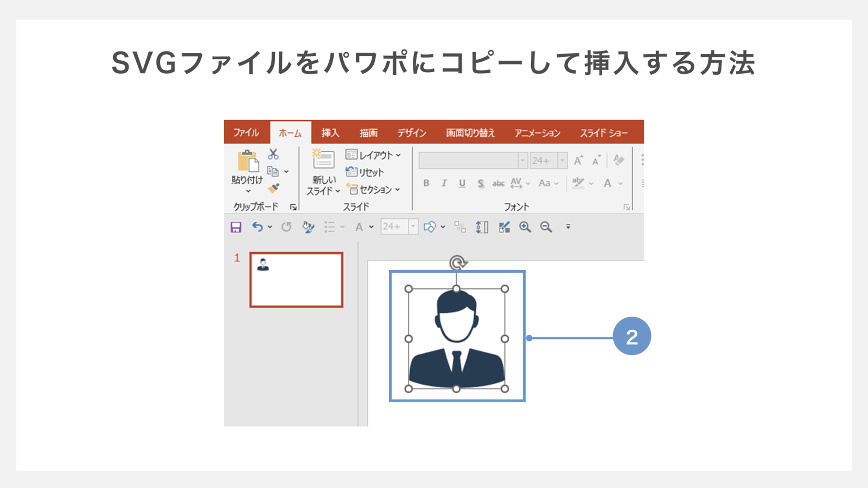Click the Undo arrow icon
Screen dimensions: 868x488
click(258, 227)
